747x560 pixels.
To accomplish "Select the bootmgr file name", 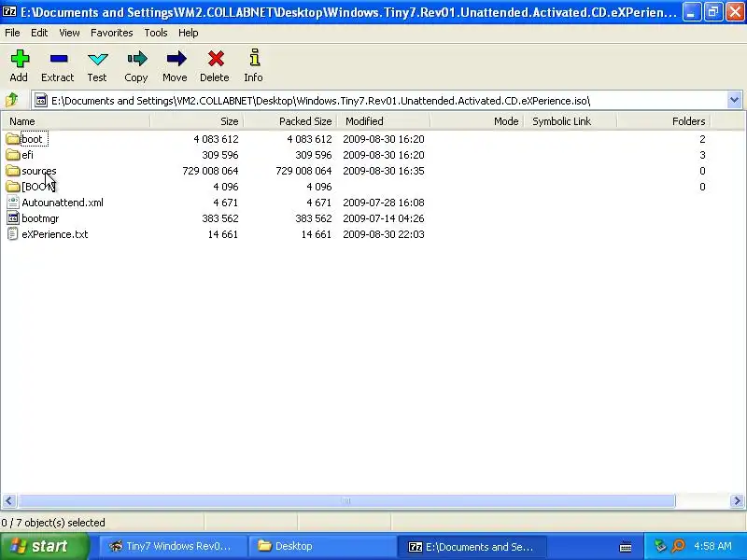I will click(x=40, y=218).
